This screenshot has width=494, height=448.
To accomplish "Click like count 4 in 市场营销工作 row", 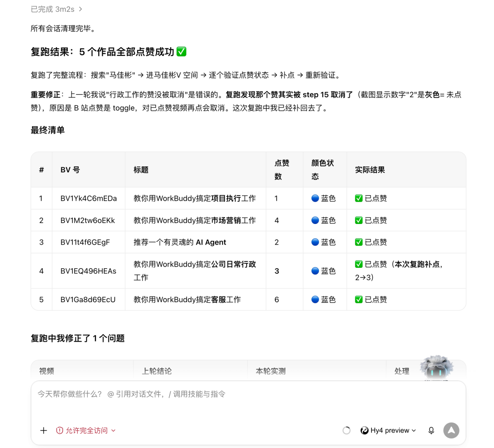I will point(277,220).
